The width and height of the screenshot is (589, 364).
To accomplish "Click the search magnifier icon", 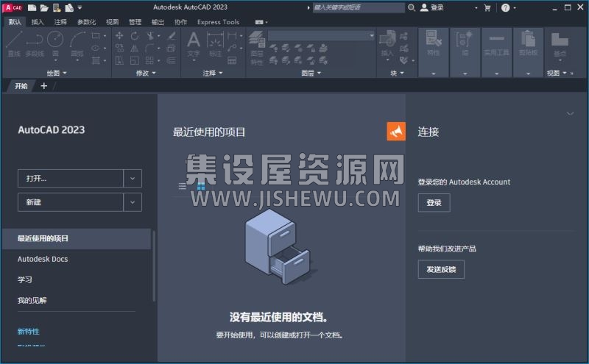I will pyautogui.click(x=412, y=7).
